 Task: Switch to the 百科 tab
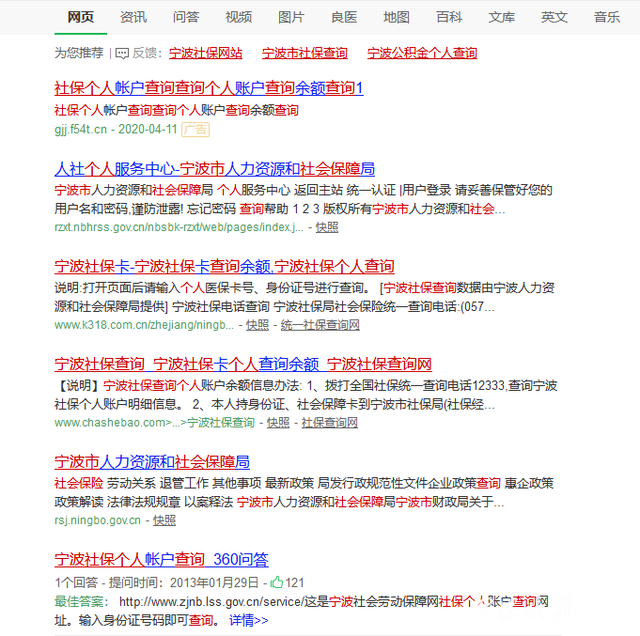449,17
